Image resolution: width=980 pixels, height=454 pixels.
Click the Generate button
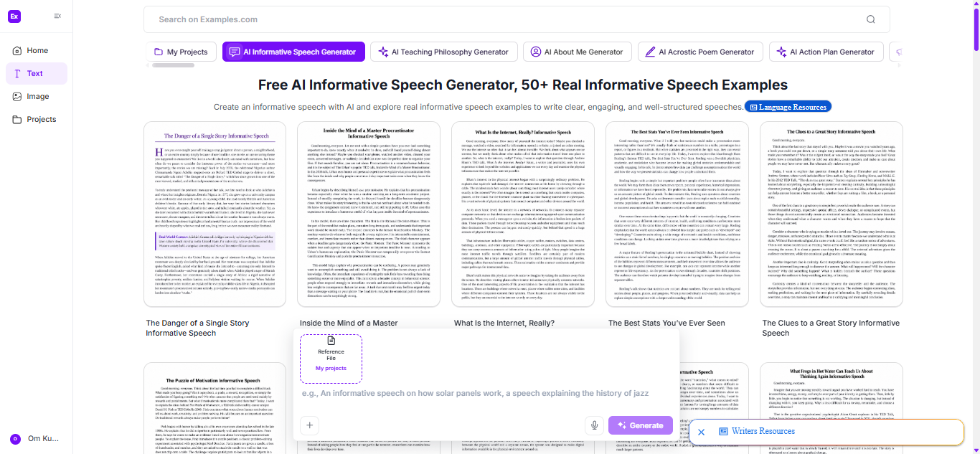(641, 425)
